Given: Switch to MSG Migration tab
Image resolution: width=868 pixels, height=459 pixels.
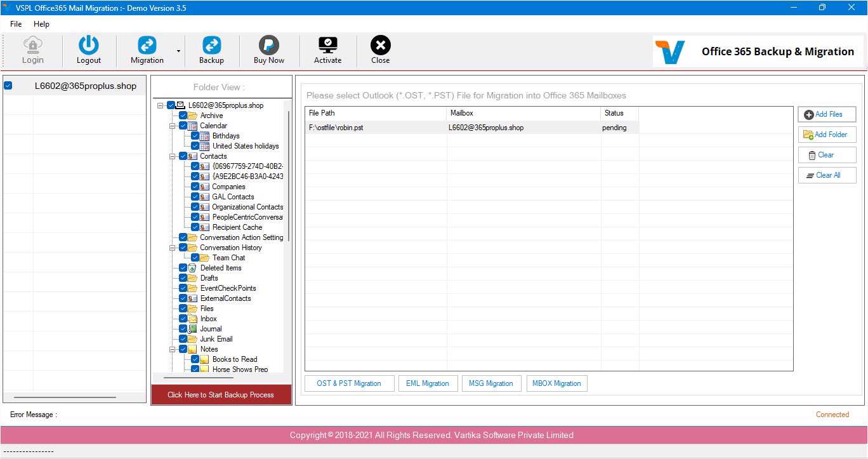Looking at the screenshot, I should (491, 383).
